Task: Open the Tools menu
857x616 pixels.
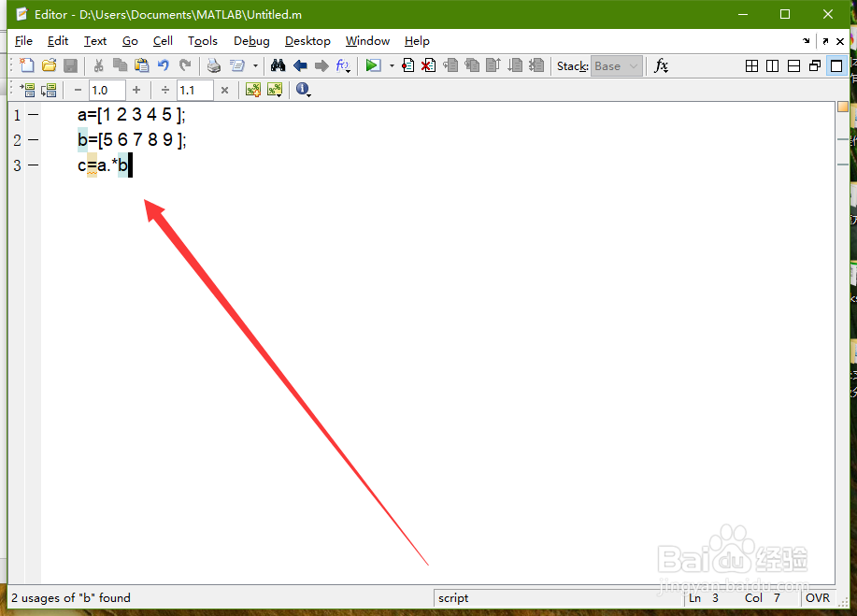Action: tap(203, 41)
